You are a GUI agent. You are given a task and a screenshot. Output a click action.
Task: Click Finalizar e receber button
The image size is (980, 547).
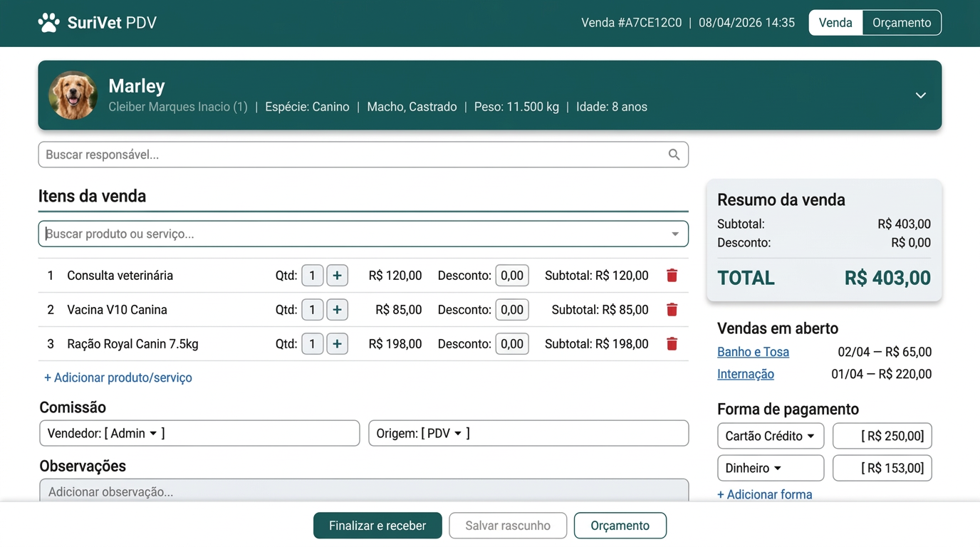click(377, 526)
